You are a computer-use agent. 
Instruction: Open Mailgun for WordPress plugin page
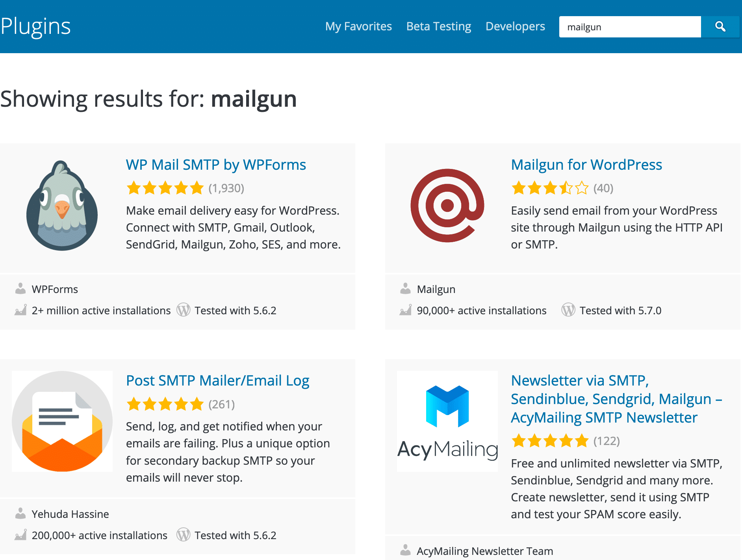[x=586, y=165]
